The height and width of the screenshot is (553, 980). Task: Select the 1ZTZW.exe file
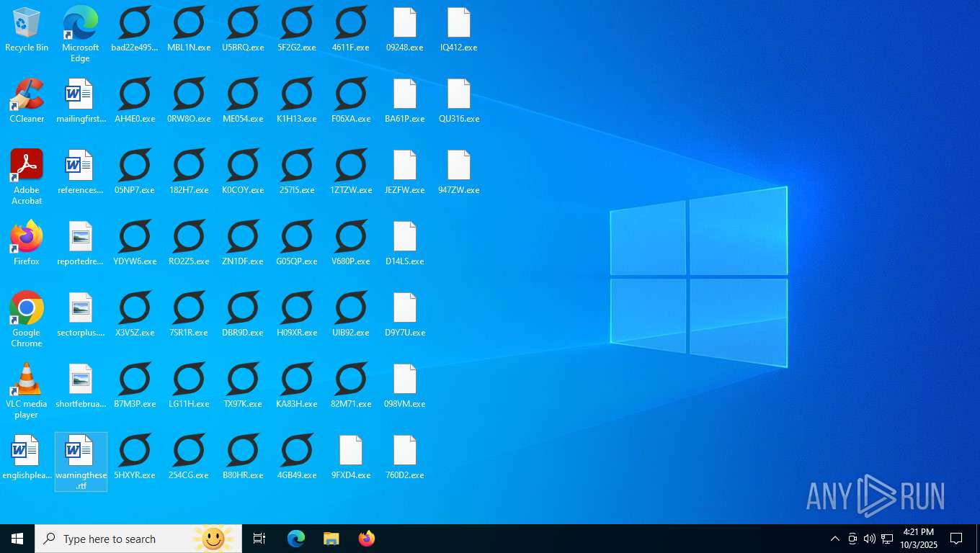(x=351, y=172)
